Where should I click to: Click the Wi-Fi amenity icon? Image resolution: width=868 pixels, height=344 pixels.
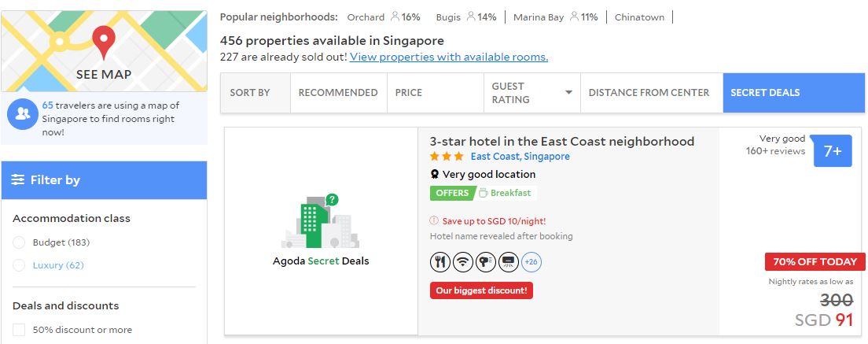pos(463,262)
